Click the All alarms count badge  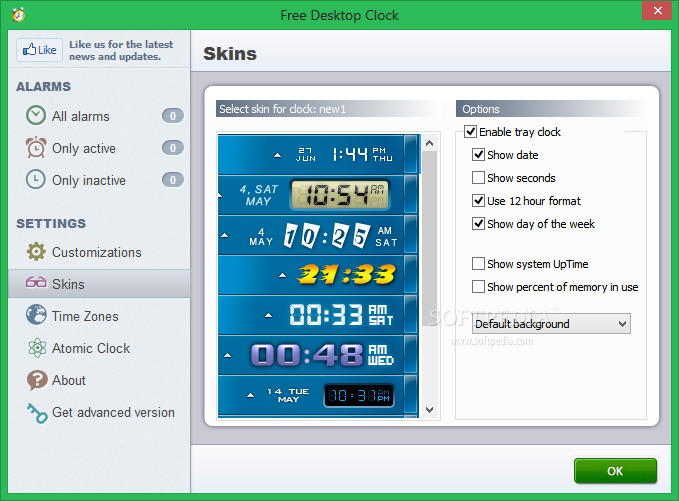(x=173, y=116)
